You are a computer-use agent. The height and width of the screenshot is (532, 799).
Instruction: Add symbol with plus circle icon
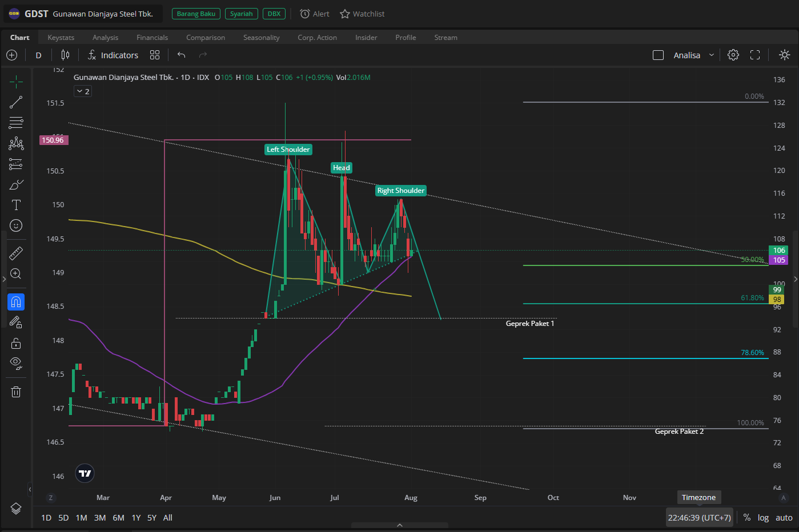click(11, 55)
